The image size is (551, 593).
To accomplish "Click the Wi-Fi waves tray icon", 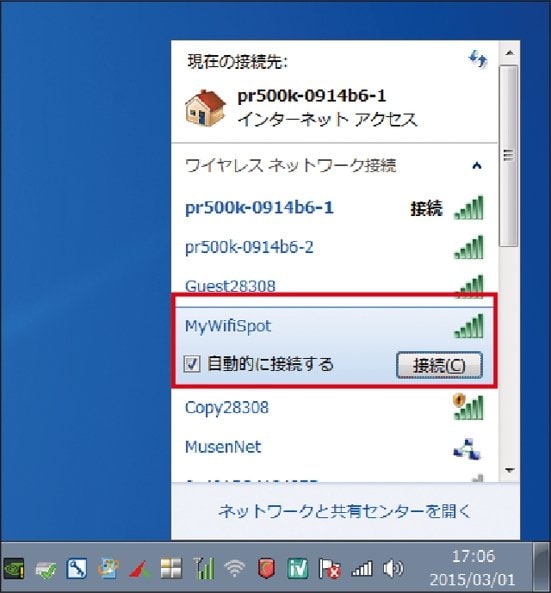I will pyautogui.click(x=234, y=568).
